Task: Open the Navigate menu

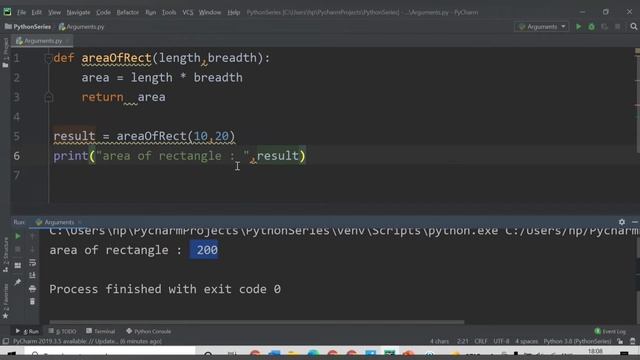Action: tap(78, 12)
